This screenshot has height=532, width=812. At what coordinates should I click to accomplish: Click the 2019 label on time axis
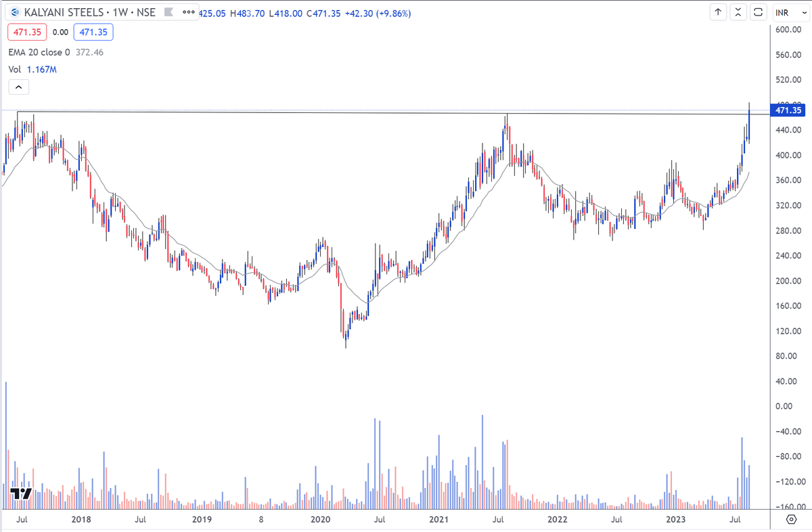coord(202,520)
